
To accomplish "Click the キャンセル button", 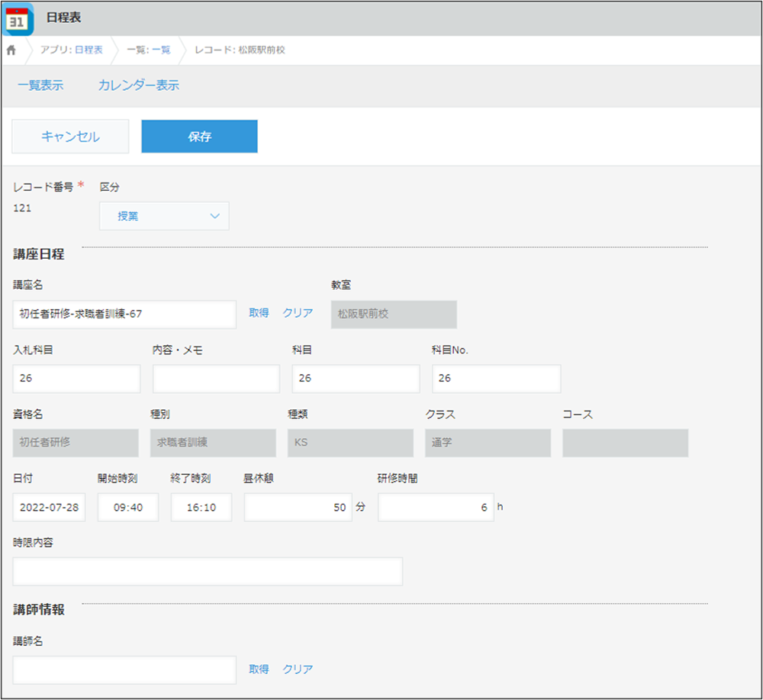I will pyautogui.click(x=70, y=137).
